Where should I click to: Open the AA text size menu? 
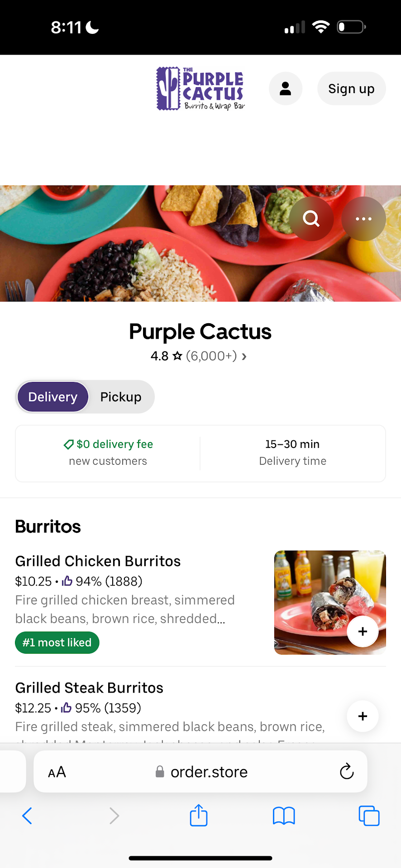point(57,772)
